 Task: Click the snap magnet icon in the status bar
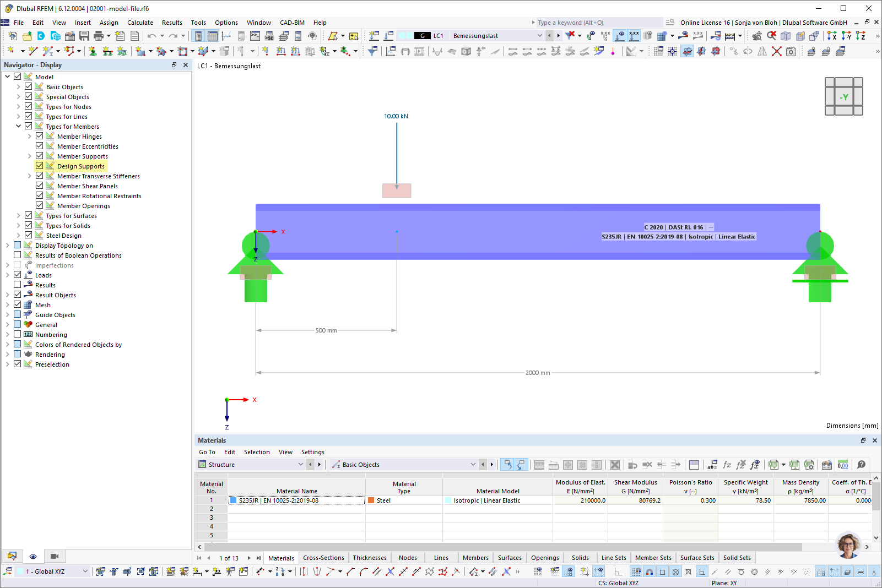point(649,571)
